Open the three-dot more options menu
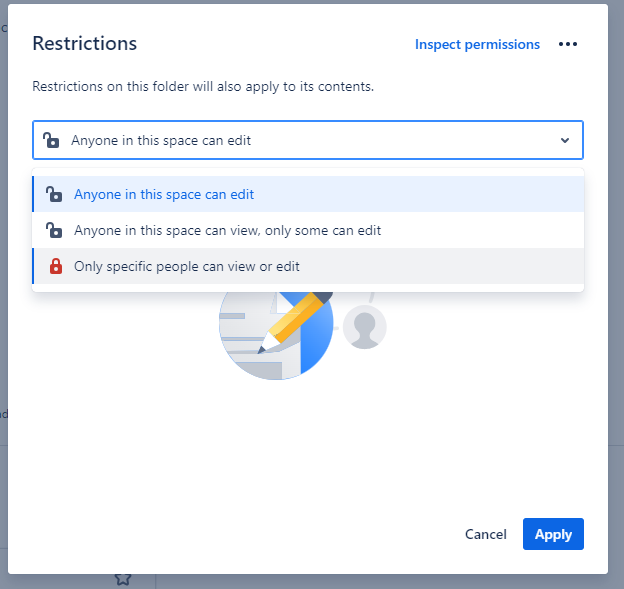Screen dimensions: 624x589 (x=568, y=44)
